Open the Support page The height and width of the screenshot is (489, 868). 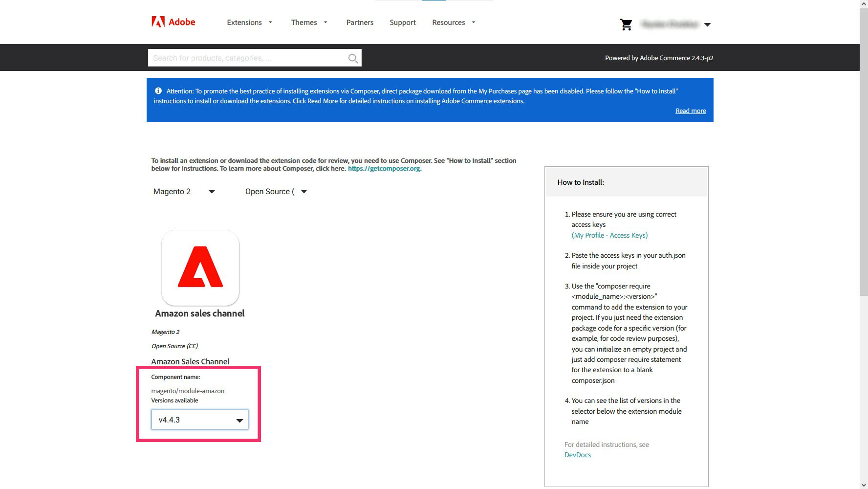tap(403, 22)
